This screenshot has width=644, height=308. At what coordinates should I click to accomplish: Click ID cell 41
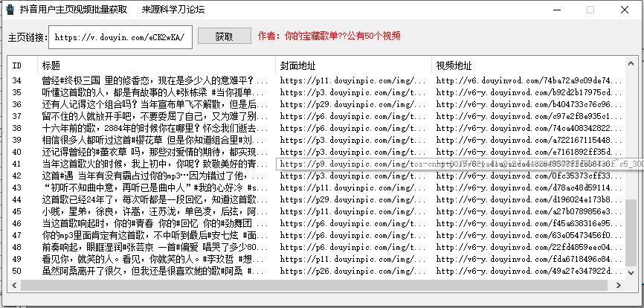tap(16, 164)
